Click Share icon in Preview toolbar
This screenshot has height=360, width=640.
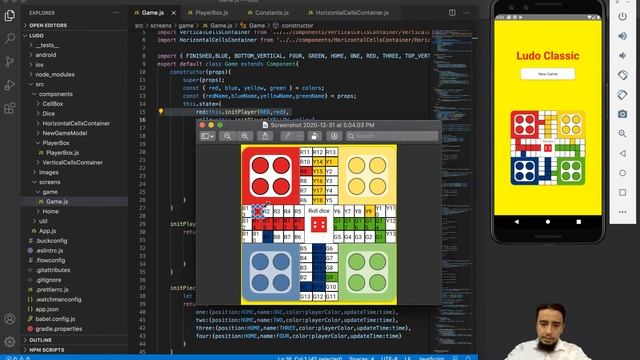tap(265, 136)
